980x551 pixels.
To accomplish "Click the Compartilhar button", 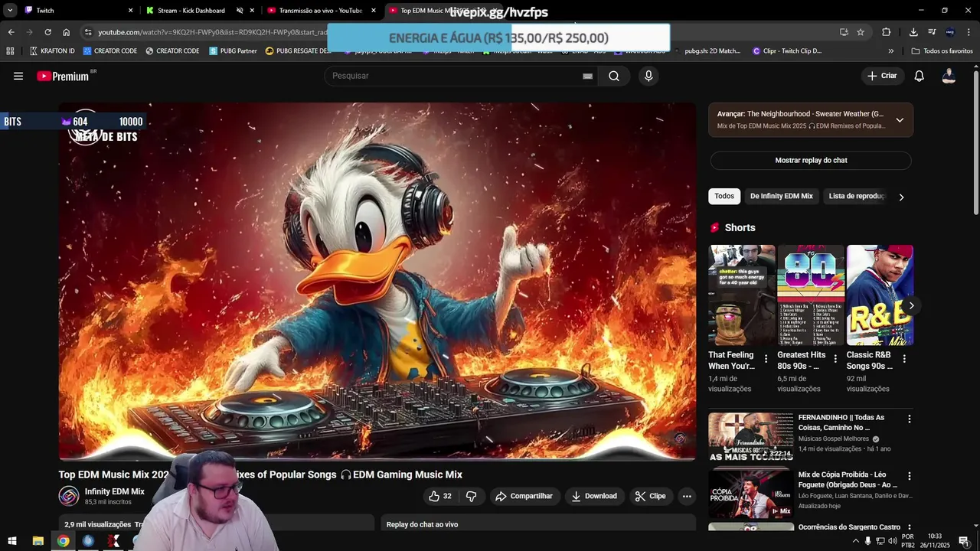I will 524,496.
